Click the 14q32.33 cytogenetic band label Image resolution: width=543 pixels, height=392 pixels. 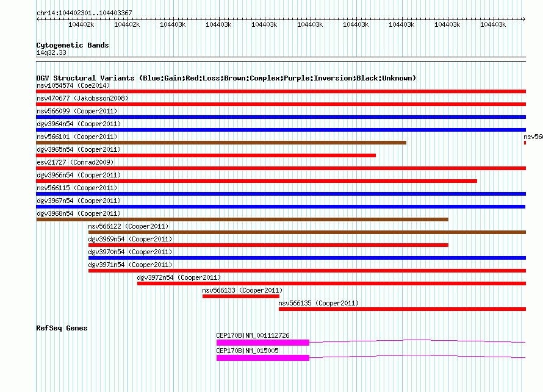click(x=51, y=52)
